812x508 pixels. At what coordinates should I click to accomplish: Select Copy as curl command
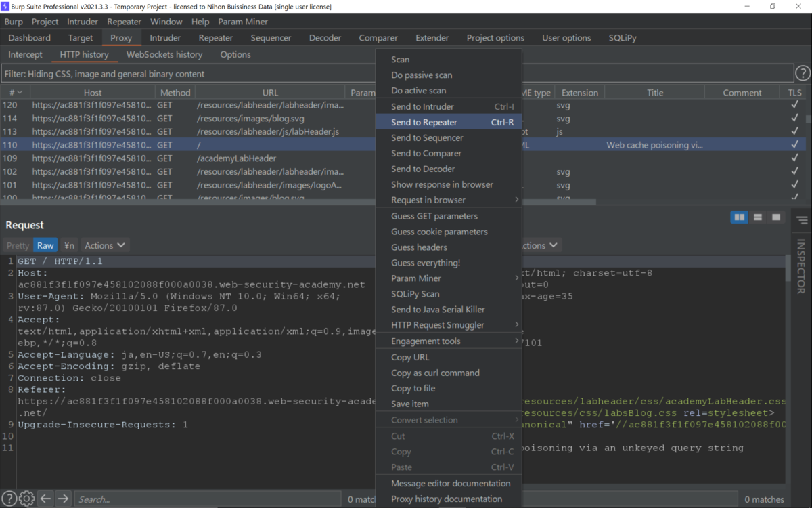(449, 373)
